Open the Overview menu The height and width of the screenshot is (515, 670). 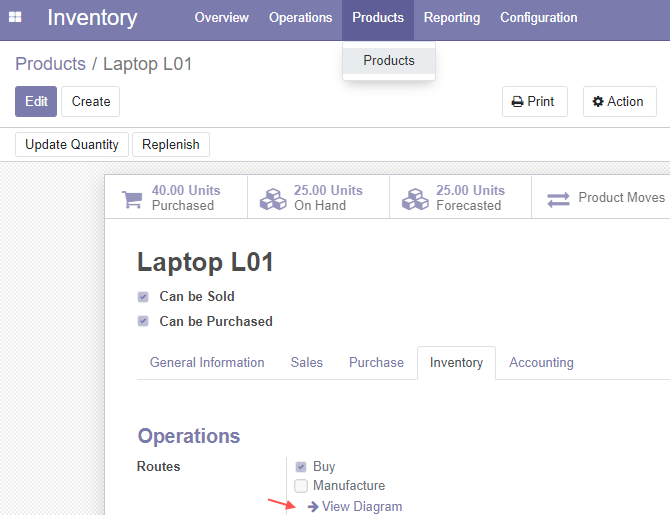click(x=221, y=18)
